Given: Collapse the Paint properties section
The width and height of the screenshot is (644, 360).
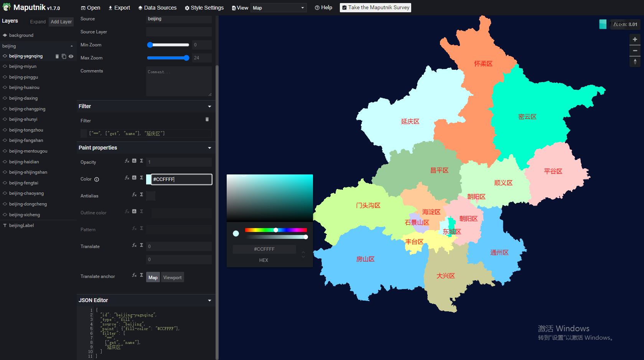Looking at the screenshot, I should click(x=209, y=148).
